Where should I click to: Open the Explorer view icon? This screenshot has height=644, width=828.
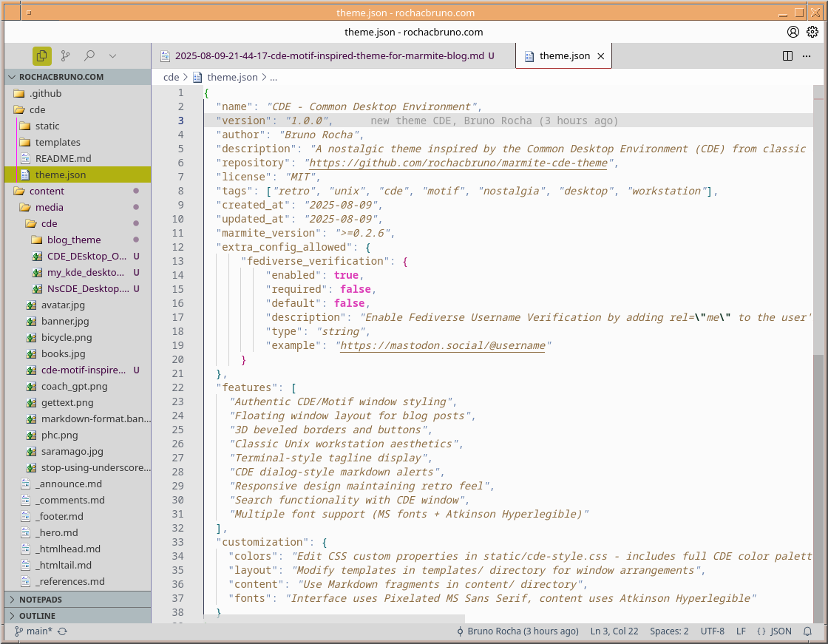pyautogui.click(x=41, y=55)
